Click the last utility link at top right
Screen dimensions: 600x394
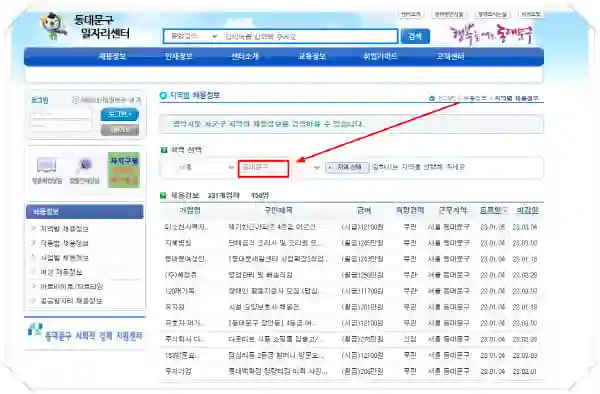point(531,14)
